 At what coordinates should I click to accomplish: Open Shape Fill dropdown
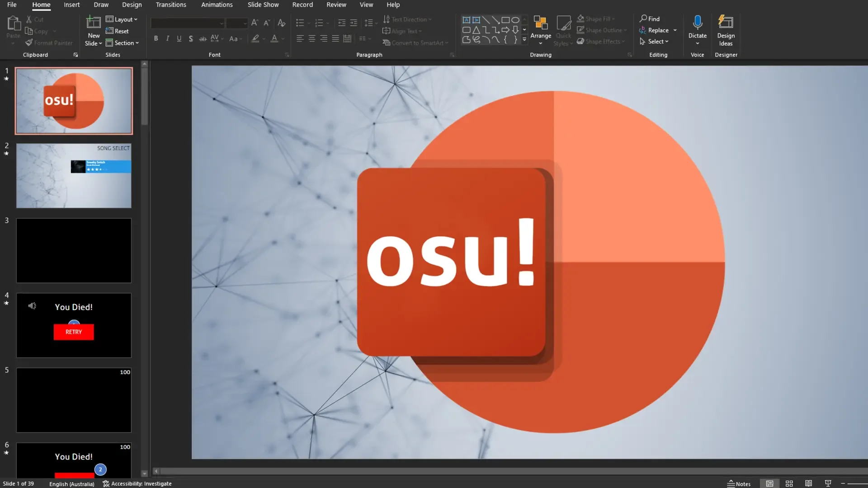[596, 19]
